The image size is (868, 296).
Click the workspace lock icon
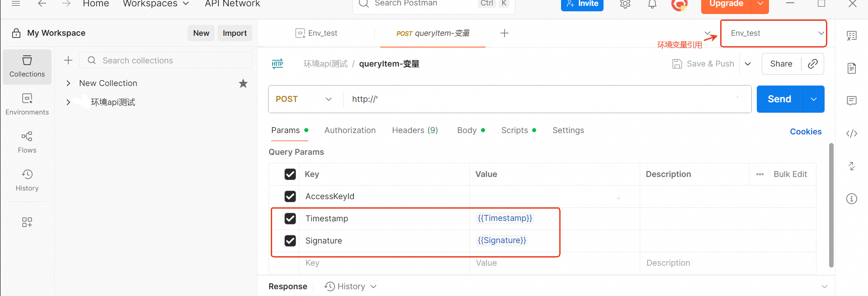16,33
